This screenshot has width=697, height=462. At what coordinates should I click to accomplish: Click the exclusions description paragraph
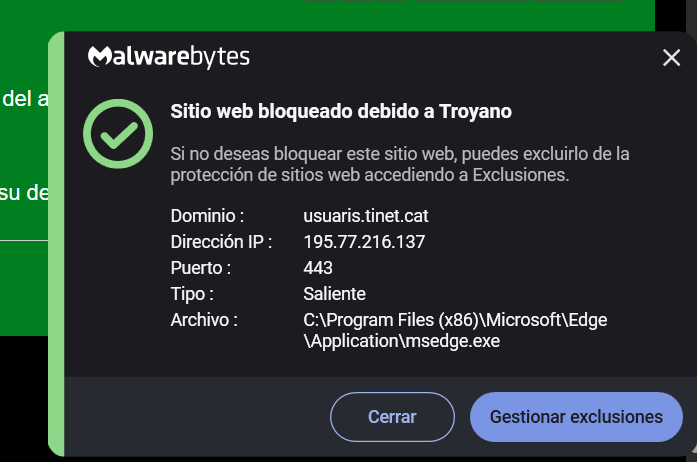point(400,165)
